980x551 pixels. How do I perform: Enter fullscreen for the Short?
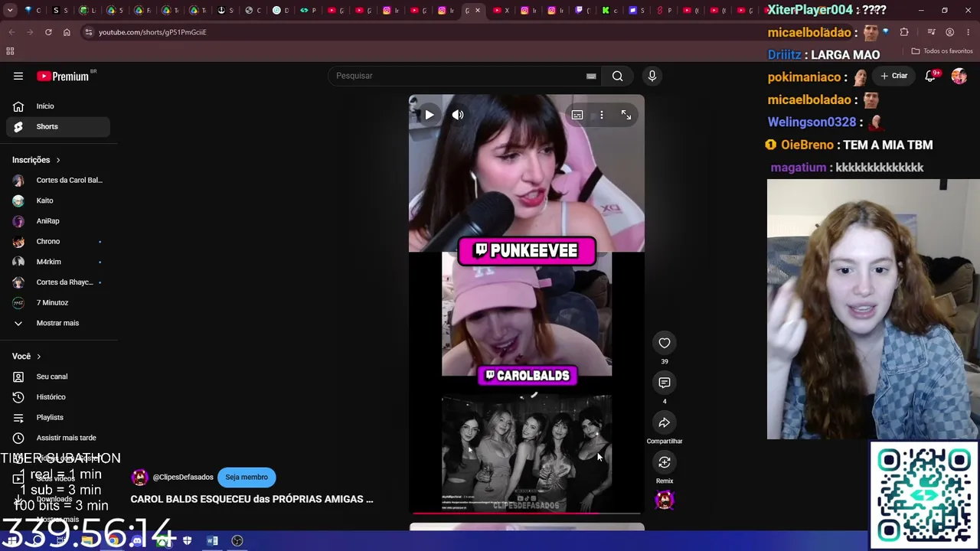[x=626, y=115]
